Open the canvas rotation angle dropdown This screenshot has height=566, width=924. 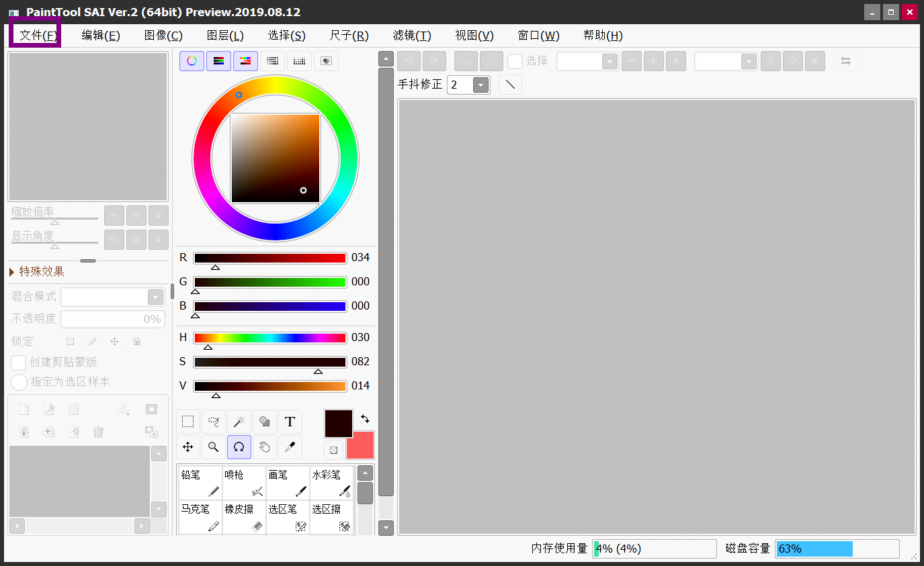click(x=749, y=61)
